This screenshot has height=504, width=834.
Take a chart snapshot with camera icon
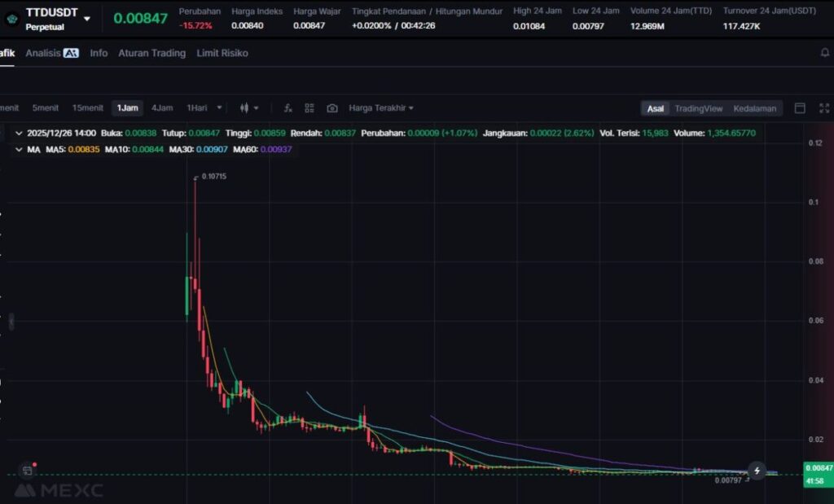pyautogui.click(x=332, y=107)
